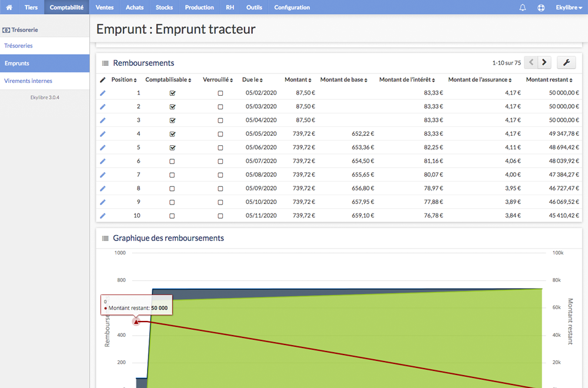Open the Stocks menu

tap(164, 7)
